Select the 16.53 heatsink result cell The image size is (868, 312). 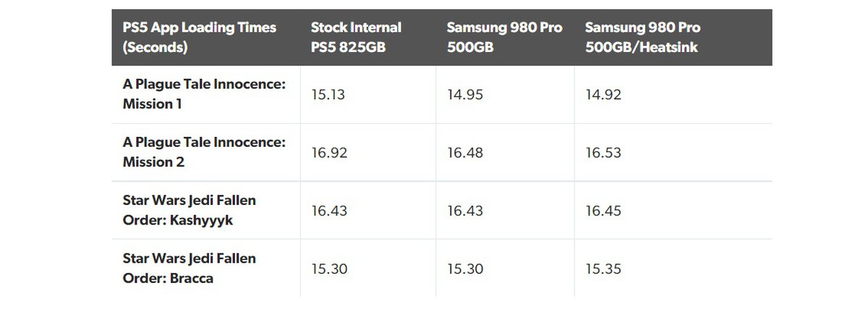point(604,153)
